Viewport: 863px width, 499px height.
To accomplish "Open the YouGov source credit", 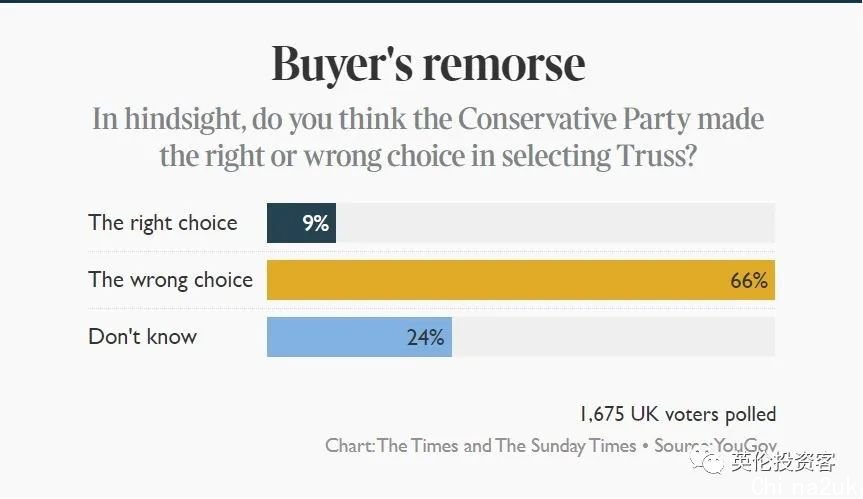I will pyautogui.click(x=745, y=445).
